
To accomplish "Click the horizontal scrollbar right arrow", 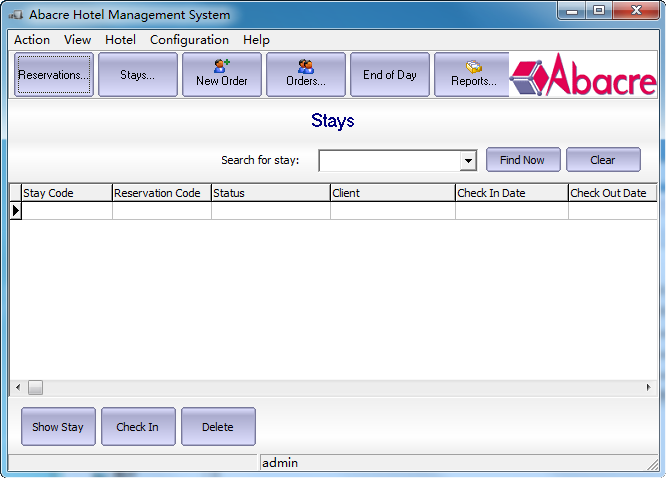I will pyautogui.click(x=649, y=387).
